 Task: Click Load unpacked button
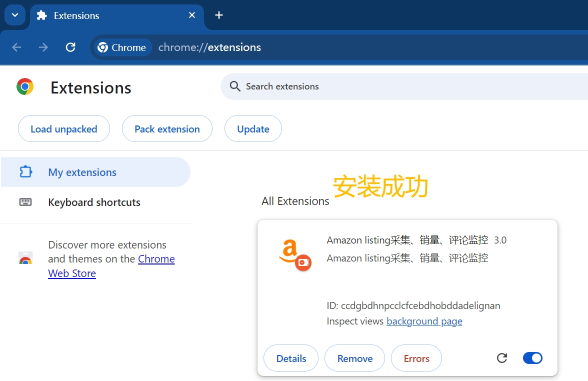[x=64, y=128]
